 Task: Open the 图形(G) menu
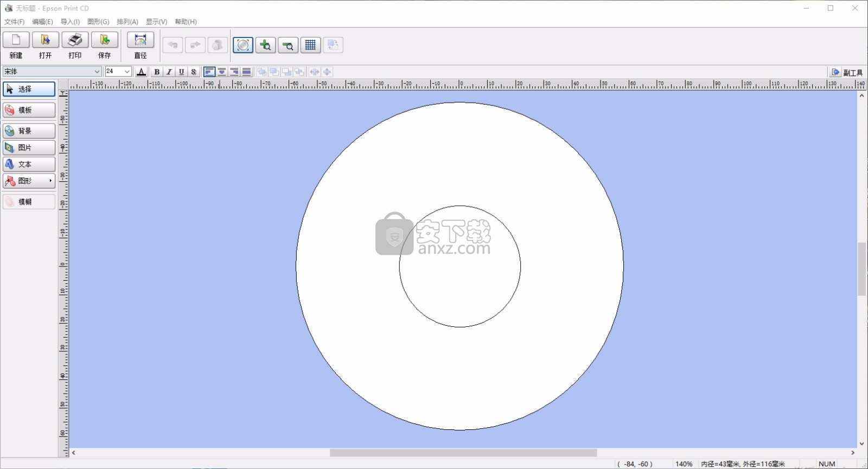tap(98, 22)
